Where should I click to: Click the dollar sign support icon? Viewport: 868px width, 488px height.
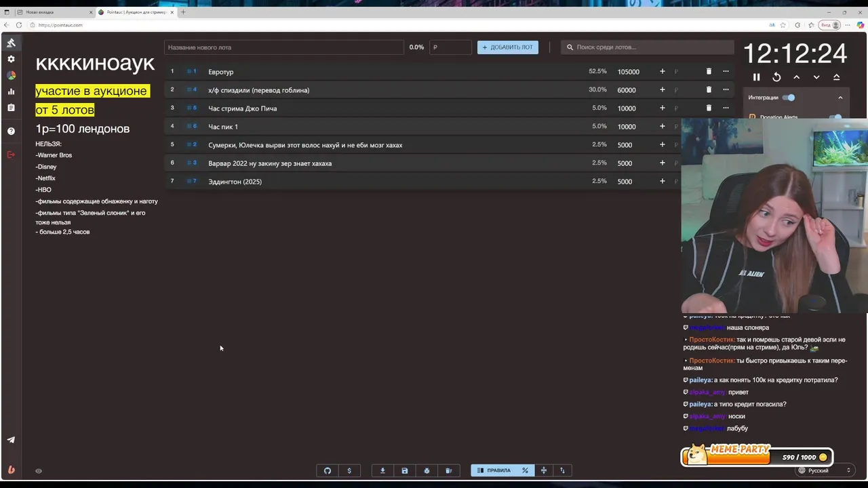point(349,470)
